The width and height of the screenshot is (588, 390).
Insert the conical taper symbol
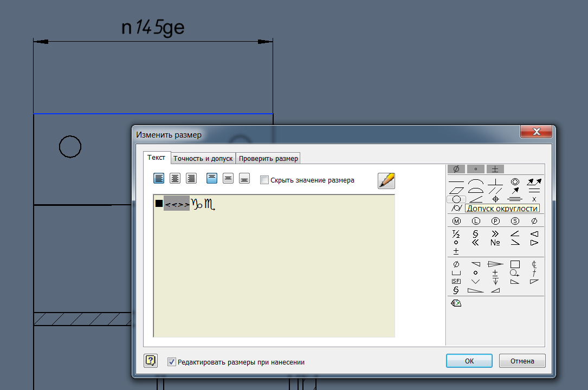pyautogui.click(x=495, y=264)
